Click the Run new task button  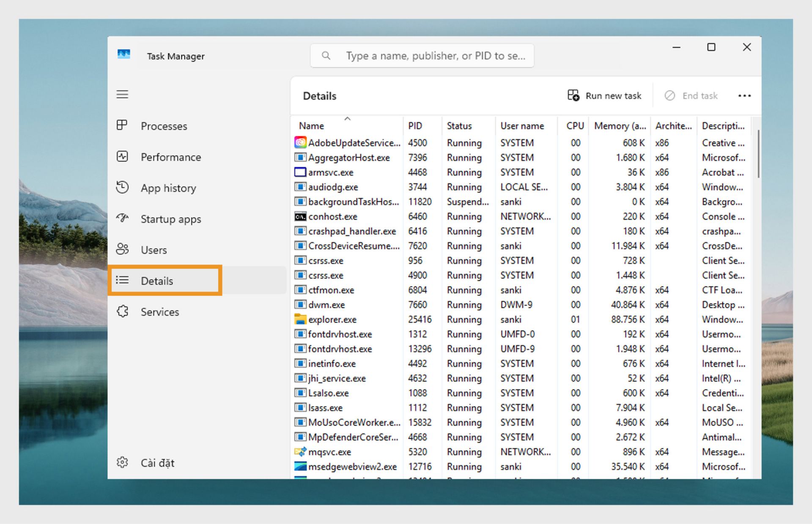(x=605, y=96)
